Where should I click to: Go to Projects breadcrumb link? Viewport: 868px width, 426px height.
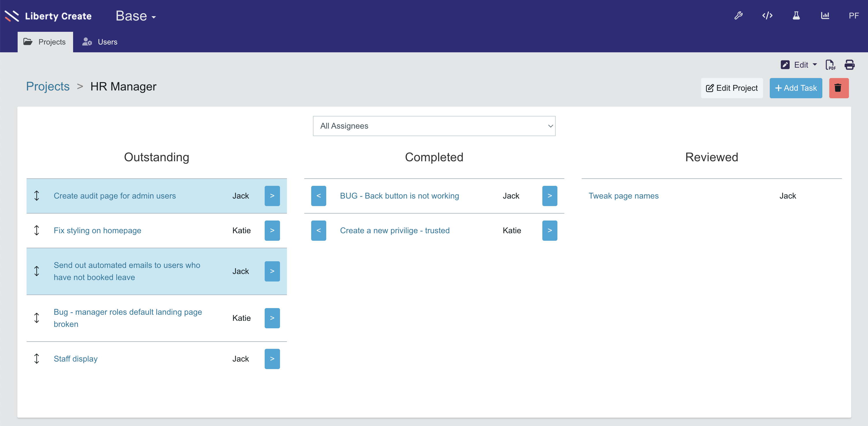pyautogui.click(x=48, y=87)
